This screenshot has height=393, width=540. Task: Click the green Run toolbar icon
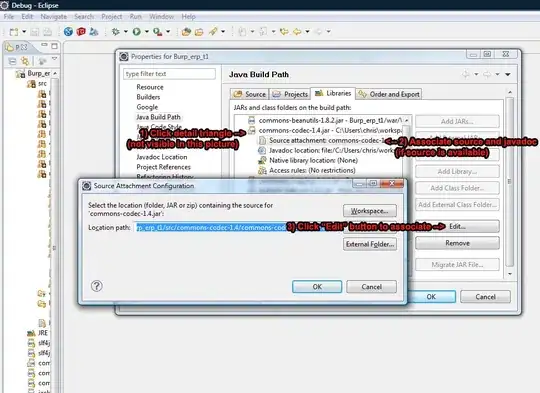(137, 32)
